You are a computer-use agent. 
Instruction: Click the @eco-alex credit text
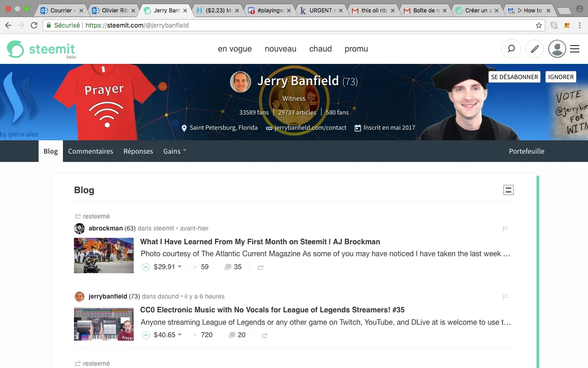pyautogui.click(x=23, y=134)
